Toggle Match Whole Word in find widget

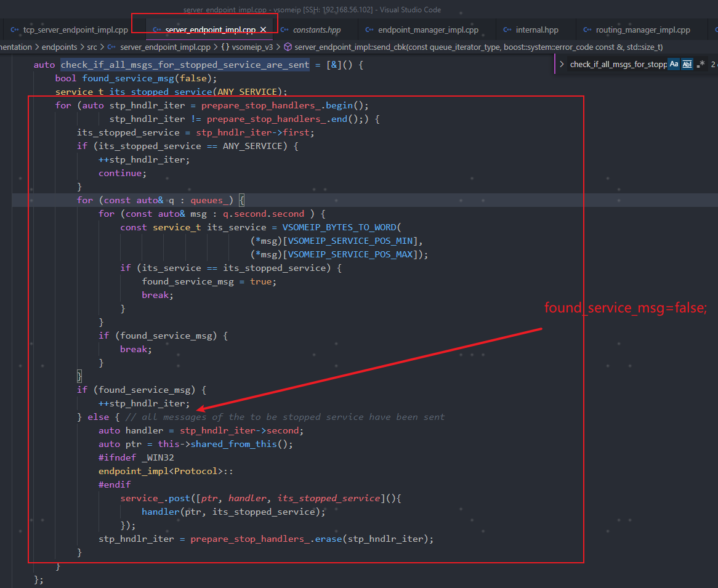coord(687,64)
